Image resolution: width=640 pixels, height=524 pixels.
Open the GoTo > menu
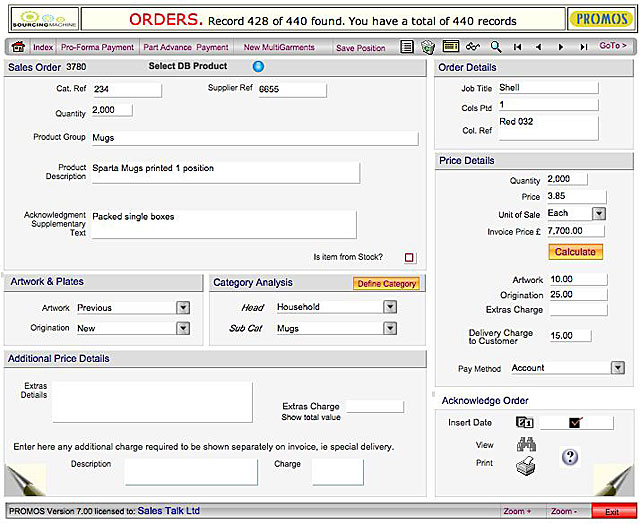(x=613, y=46)
